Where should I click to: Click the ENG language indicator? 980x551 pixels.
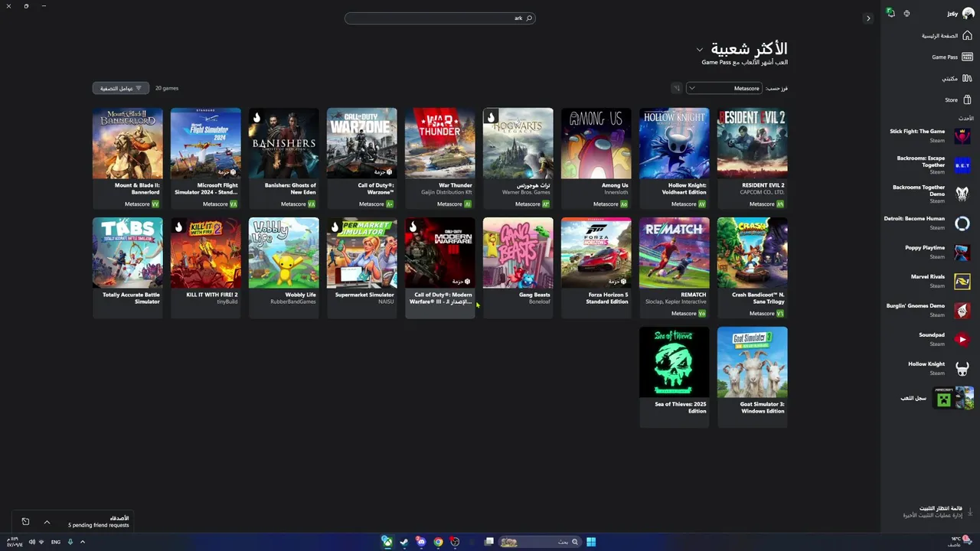[56, 542]
